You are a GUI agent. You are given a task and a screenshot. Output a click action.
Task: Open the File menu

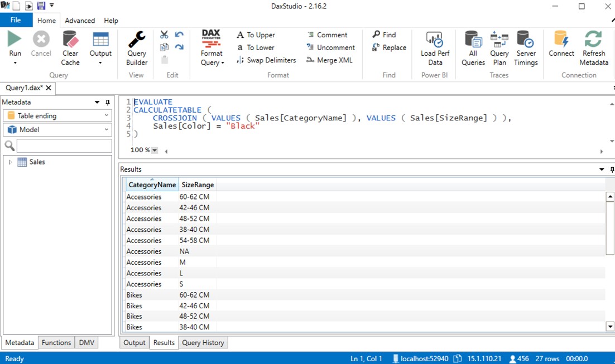[x=16, y=20]
